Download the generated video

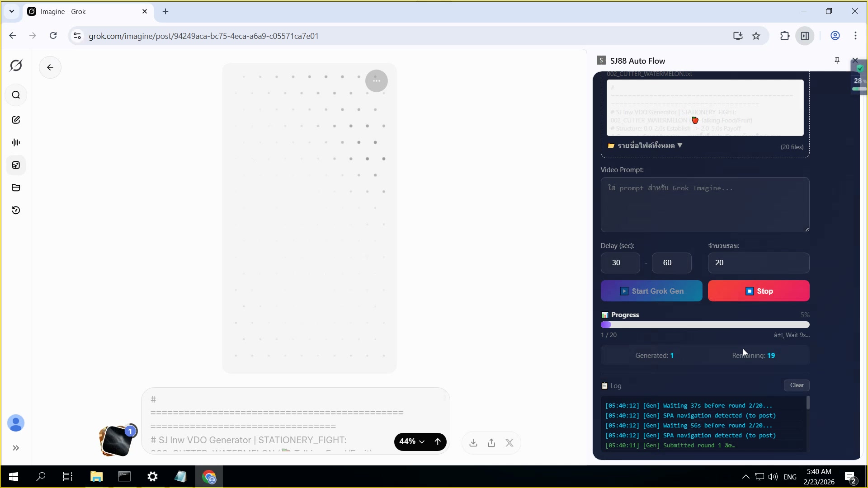coord(473,442)
